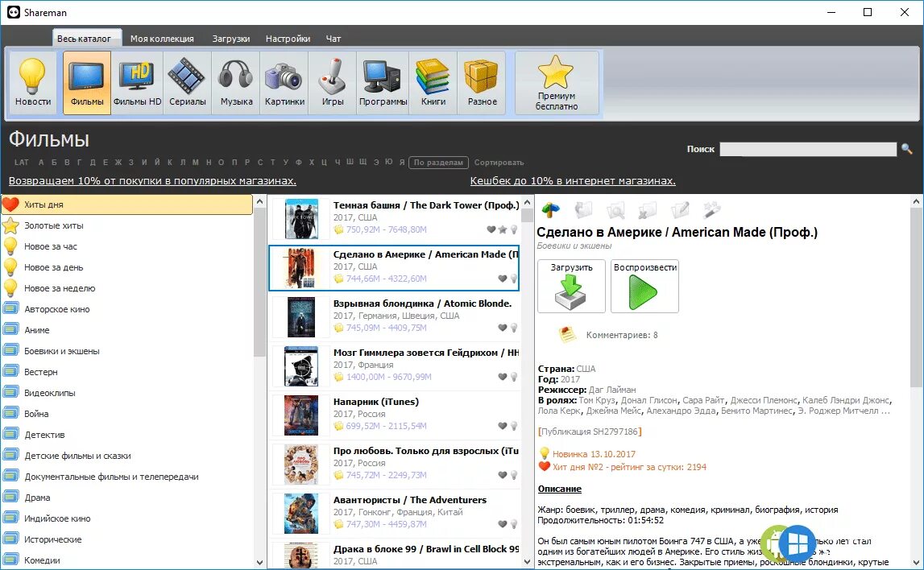
Task: Open the 10% cashback purchases link
Action: 152,181
